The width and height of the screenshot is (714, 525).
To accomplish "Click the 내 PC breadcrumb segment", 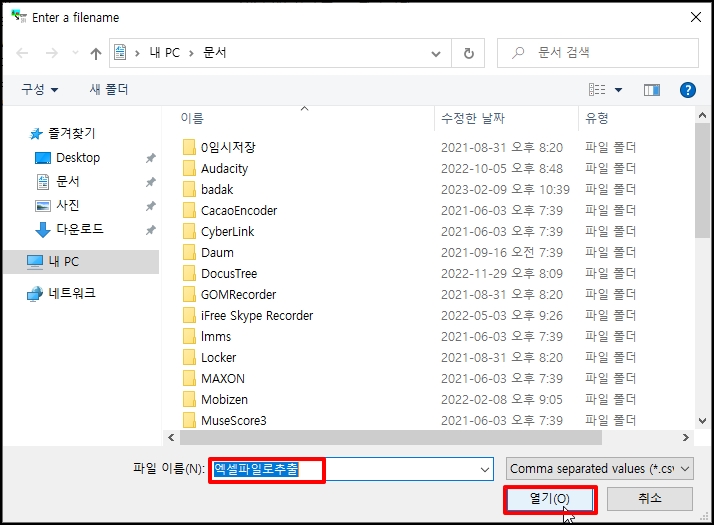I will [x=165, y=53].
